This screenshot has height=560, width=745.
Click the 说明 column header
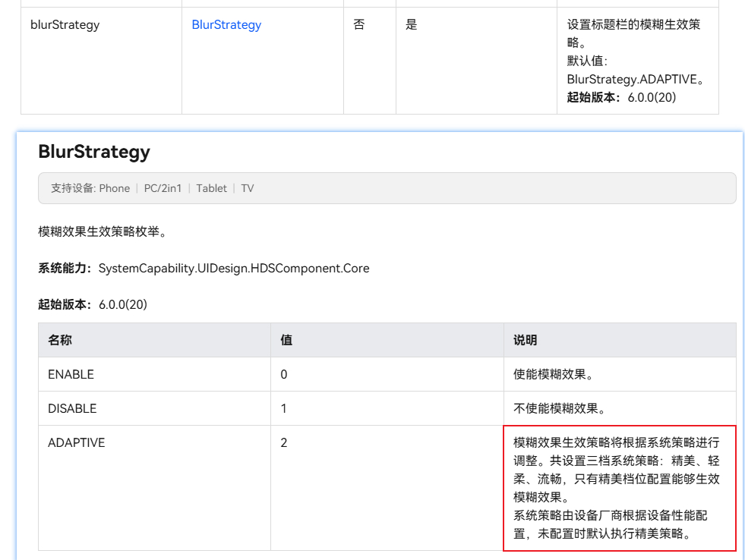tap(525, 340)
